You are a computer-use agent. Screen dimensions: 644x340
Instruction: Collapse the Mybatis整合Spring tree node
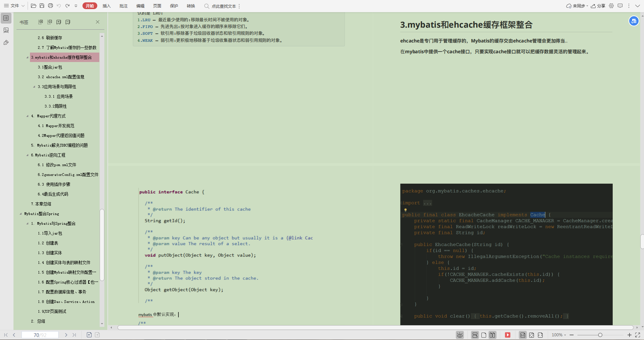pyautogui.click(x=21, y=214)
